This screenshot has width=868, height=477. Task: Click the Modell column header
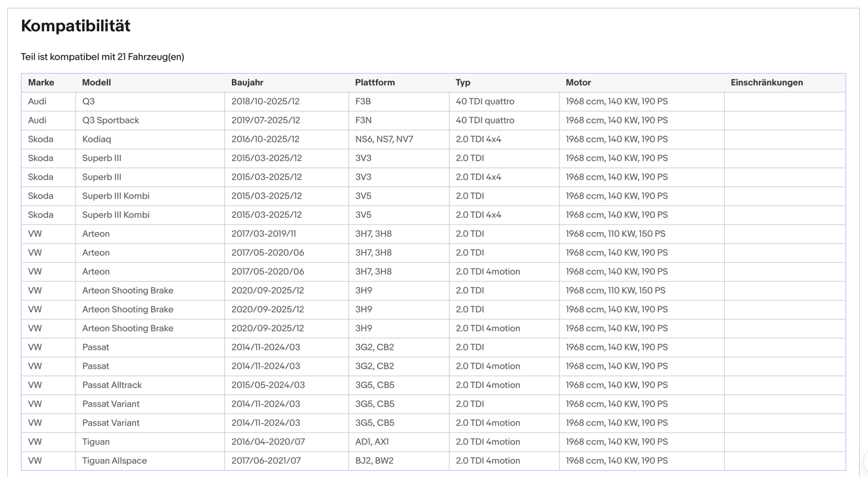click(97, 83)
